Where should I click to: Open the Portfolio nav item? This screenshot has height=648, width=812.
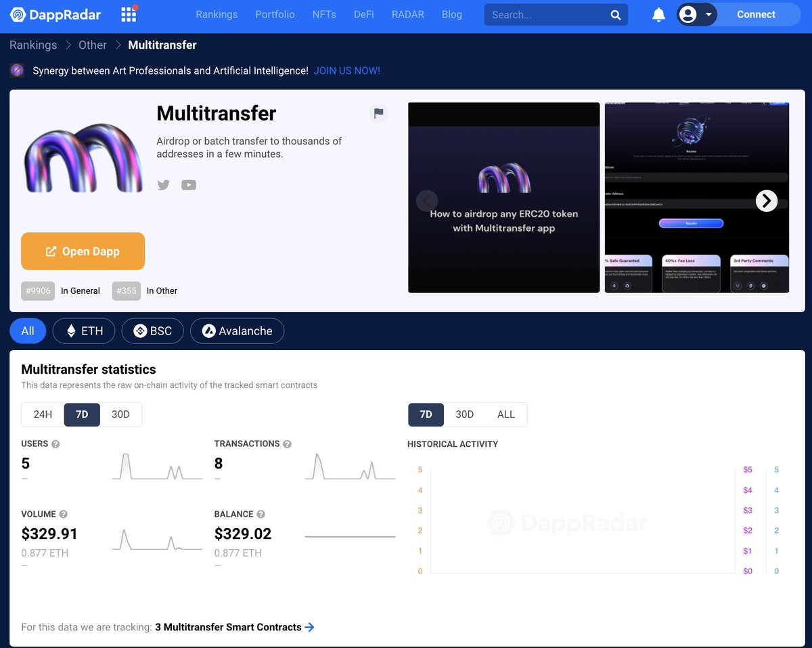coord(275,14)
